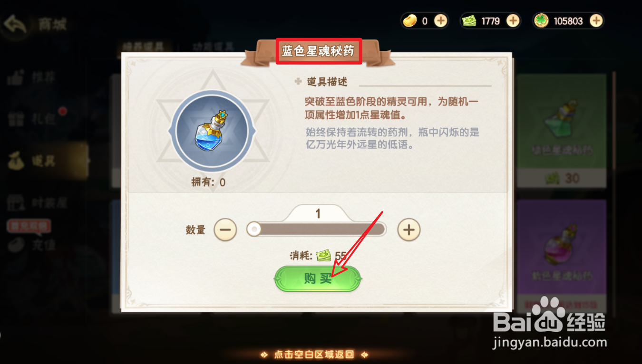The height and width of the screenshot is (364, 642).
Task: Switch to the 培养道具 tab
Action: pyautogui.click(x=143, y=47)
